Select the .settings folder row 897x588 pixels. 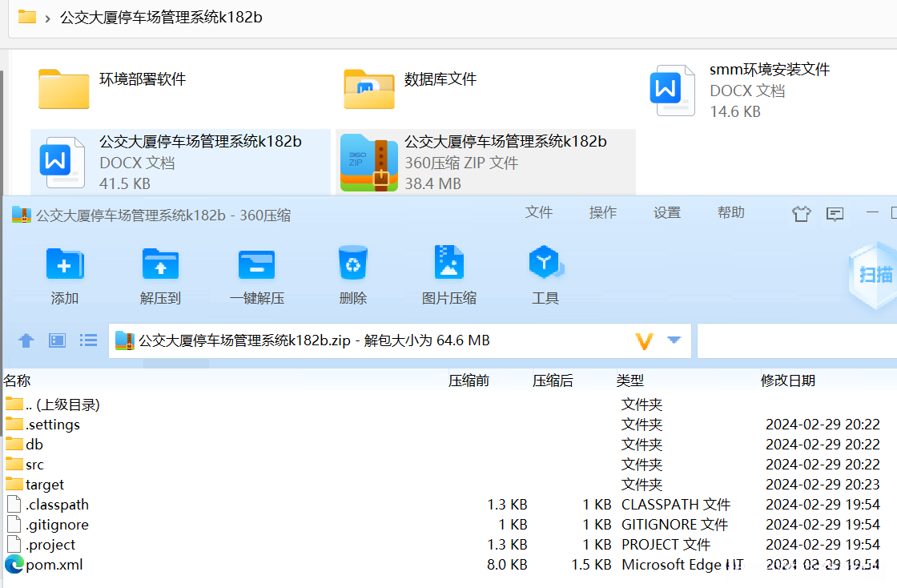pos(448,425)
